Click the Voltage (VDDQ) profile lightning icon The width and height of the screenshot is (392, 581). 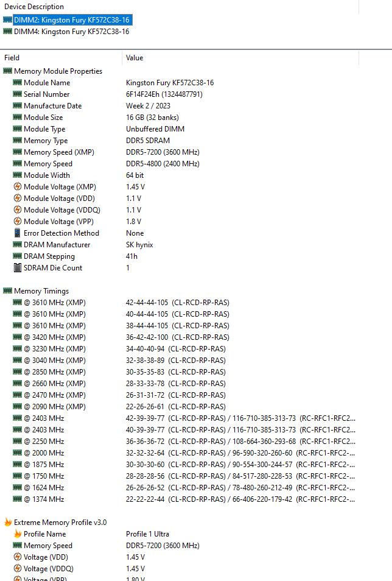[18, 568]
